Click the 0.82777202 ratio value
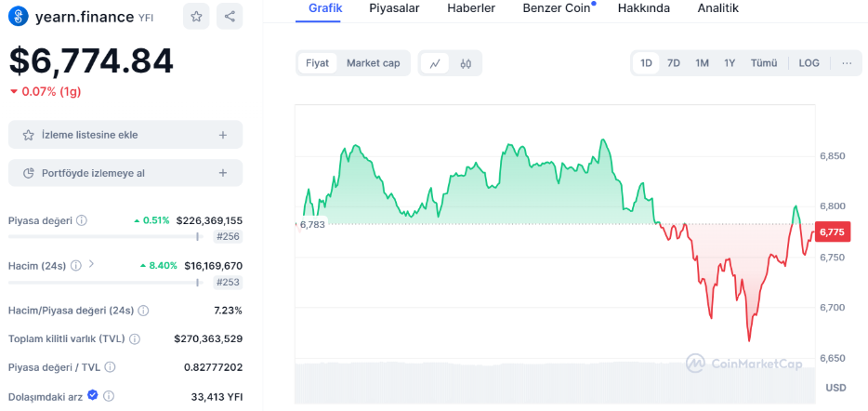 tap(213, 366)
